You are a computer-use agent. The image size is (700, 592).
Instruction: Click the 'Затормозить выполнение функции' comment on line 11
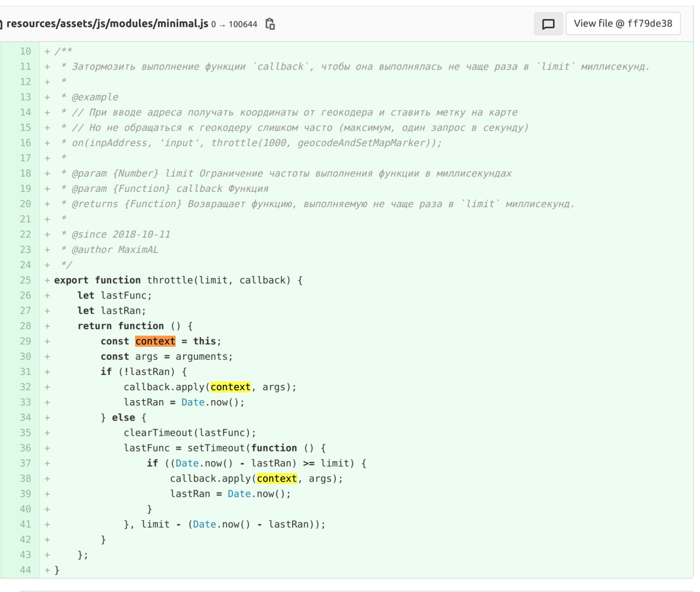pos(159,67)
